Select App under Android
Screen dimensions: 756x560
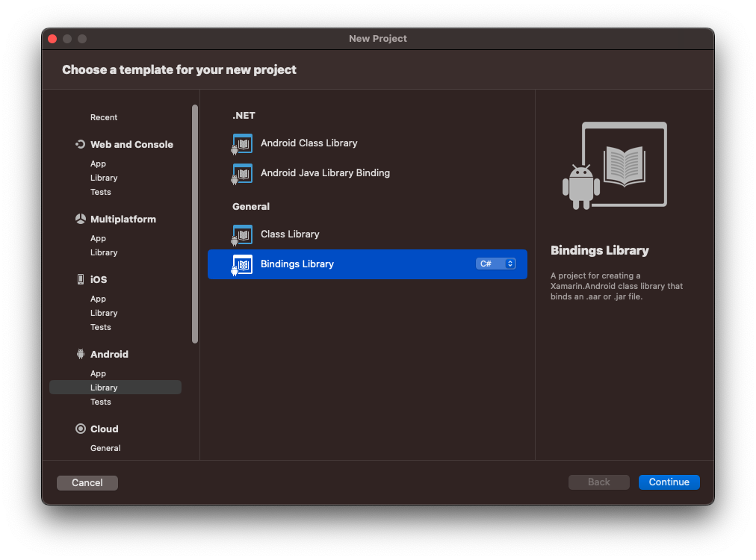click(x=98, y=373)
